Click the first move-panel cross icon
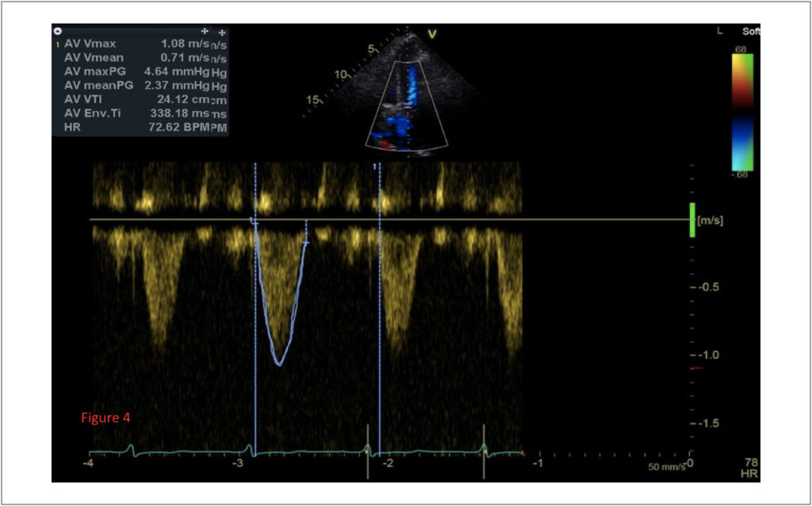This screenshot has width=812, height=506. pyautogui.click(x=205, y=31)
